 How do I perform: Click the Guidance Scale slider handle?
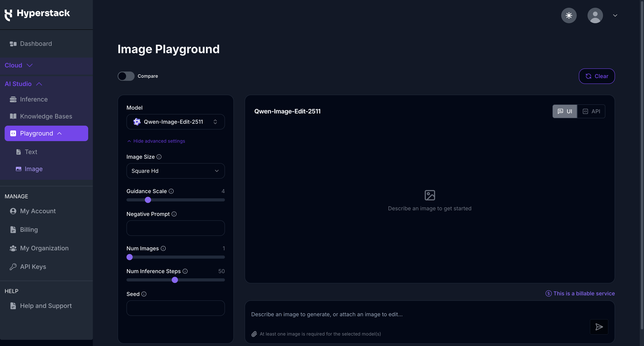point(148,200)
